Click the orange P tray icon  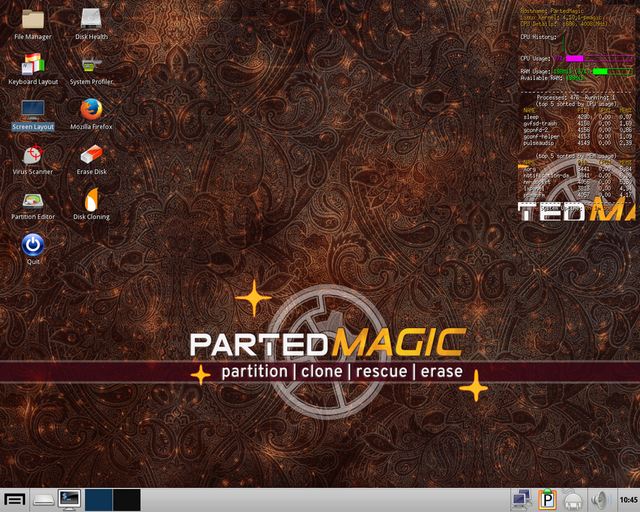(547, 500)
